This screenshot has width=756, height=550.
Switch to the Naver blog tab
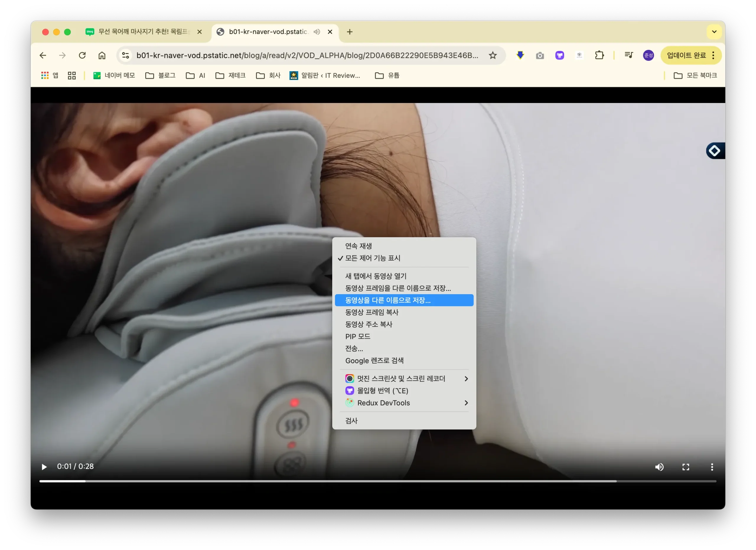click(x=143, y=32)
